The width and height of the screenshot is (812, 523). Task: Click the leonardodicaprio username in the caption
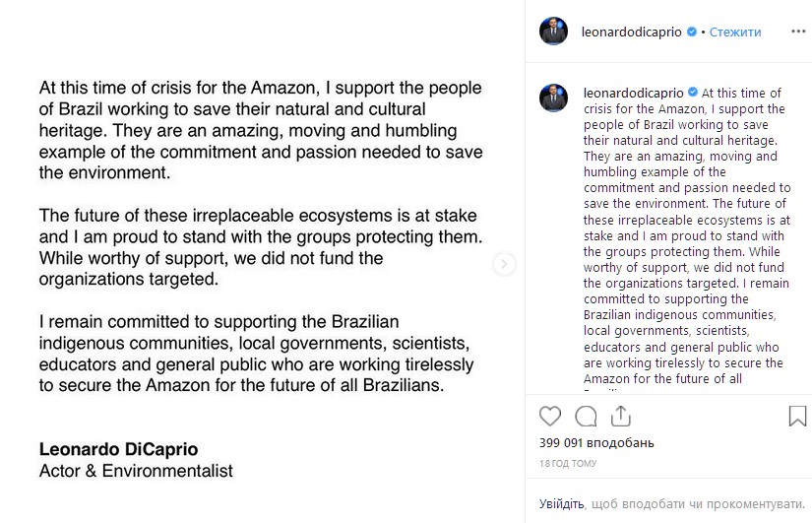click(632, 92)
